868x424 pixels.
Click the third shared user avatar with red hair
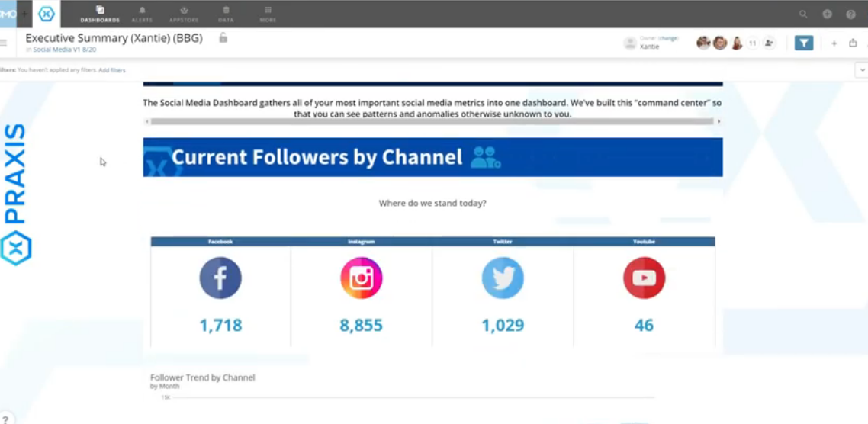tap(737, 43)
